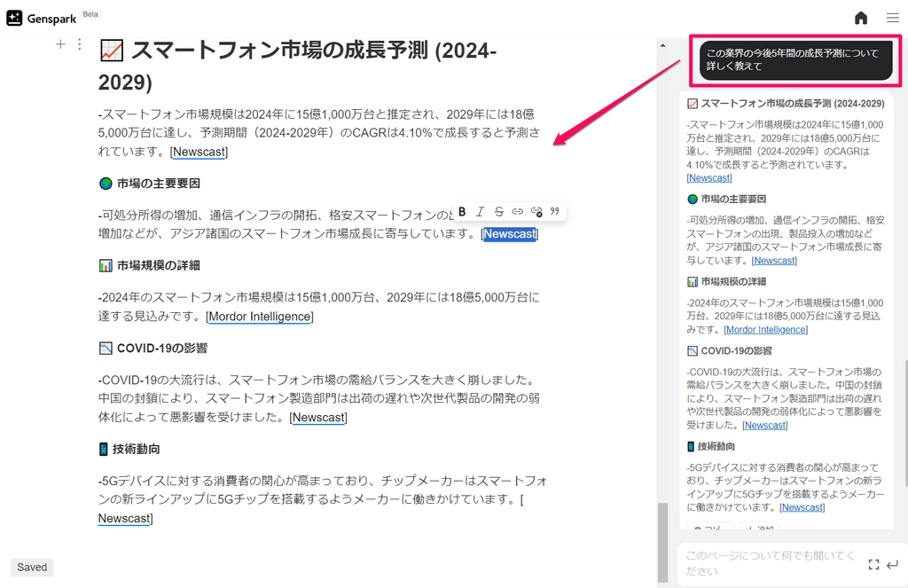The image size is (908, 588).
Task: Click the highlighted Newscast link in the editor
Action: point(510,234)
